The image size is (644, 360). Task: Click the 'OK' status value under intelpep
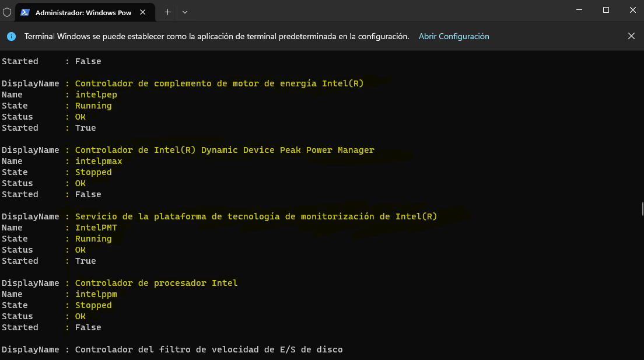pyautogui.click(x=80, y=117)
